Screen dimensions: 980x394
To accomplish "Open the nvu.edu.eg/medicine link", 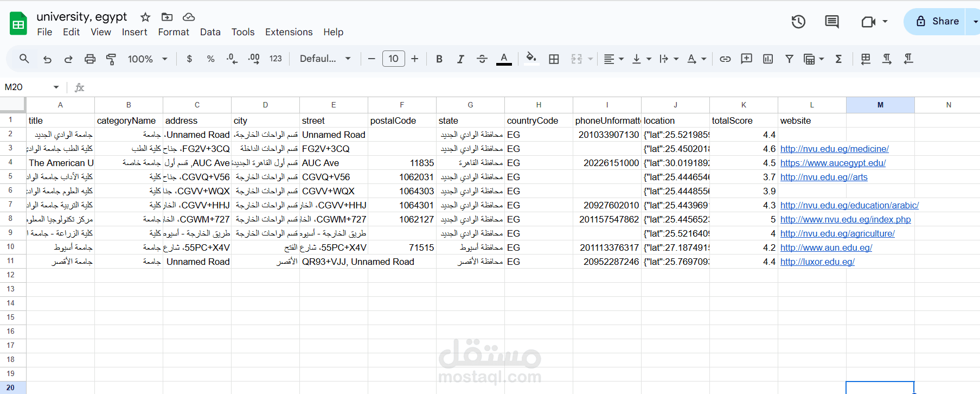I will (835, 149).
